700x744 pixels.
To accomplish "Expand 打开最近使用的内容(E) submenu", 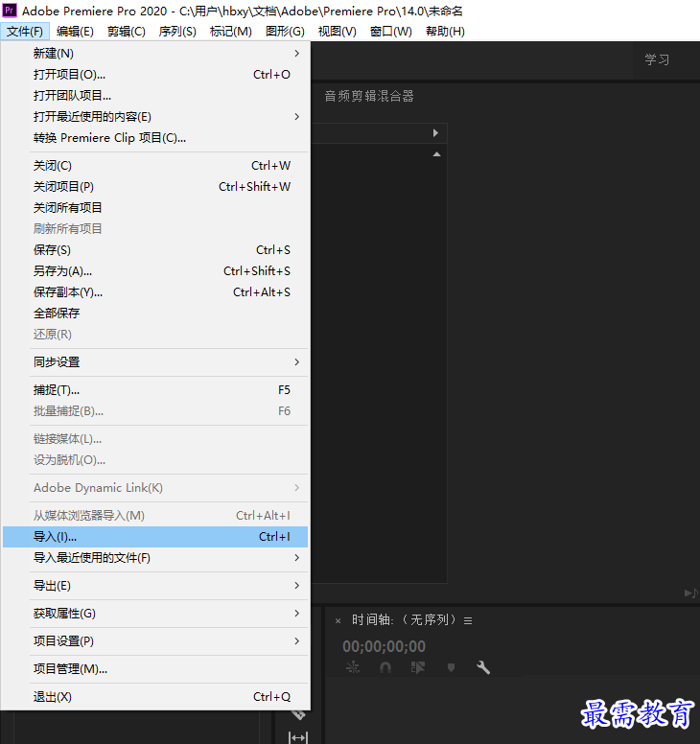I will pos(155,117).
